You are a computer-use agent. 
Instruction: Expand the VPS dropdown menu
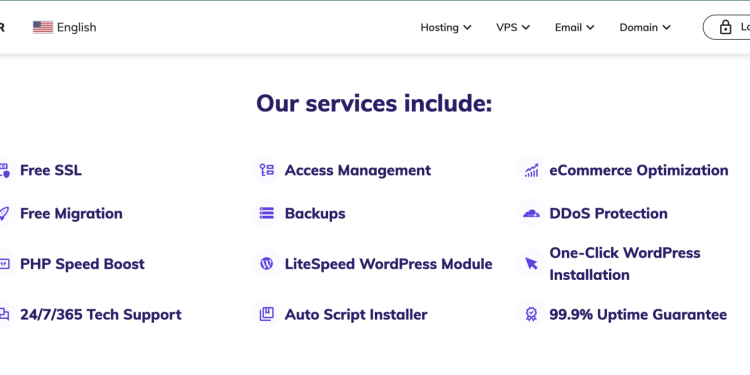tap(513, 27)
